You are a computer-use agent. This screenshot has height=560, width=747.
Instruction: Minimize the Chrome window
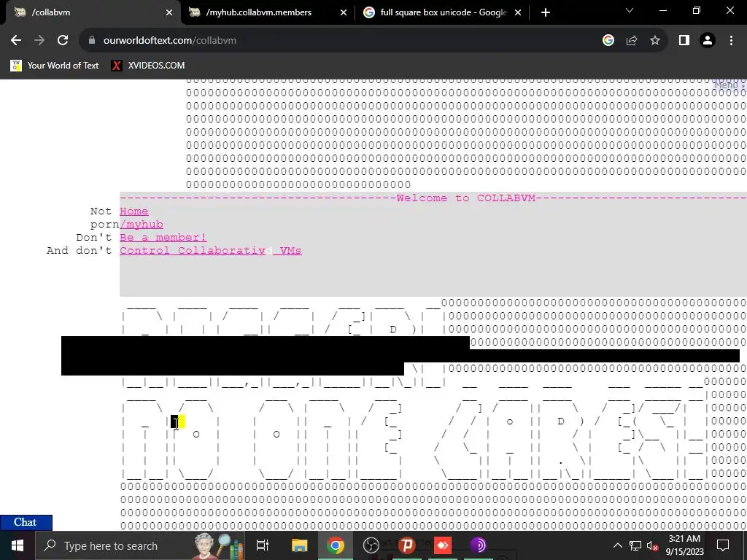[x=662, y=10]
